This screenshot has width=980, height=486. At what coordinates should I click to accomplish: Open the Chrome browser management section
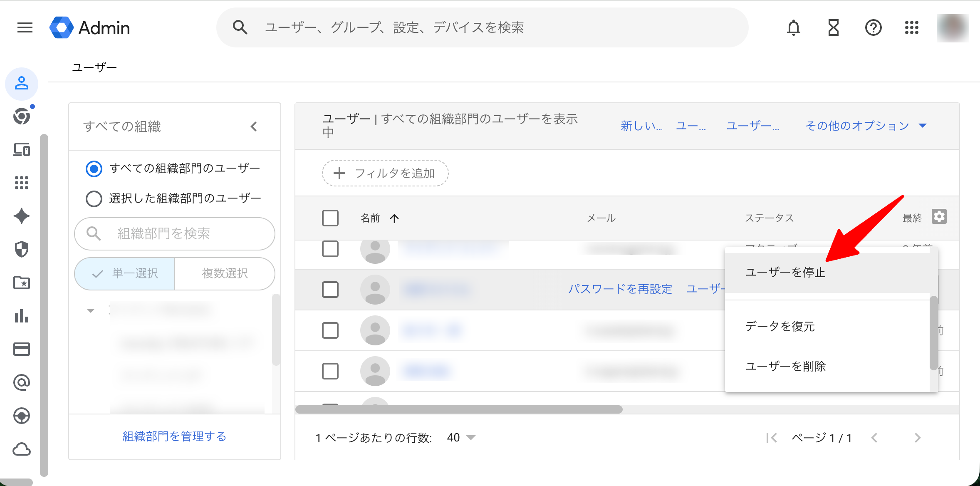[x=22, y=116]
